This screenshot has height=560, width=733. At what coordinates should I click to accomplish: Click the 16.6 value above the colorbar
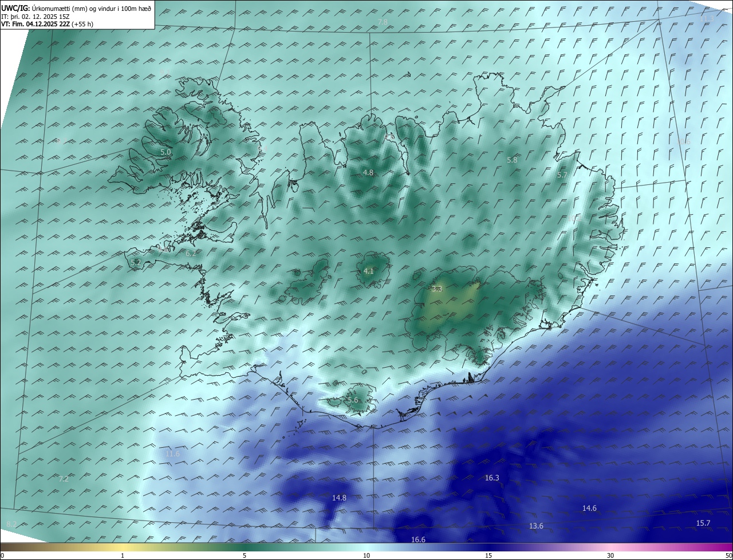(418, 540)
